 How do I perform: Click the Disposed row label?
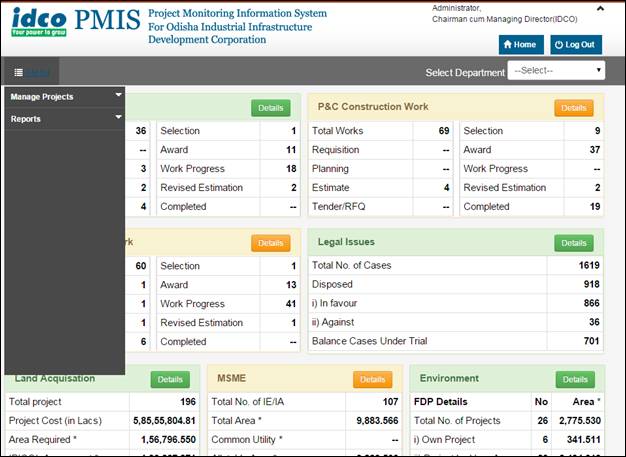pyautogui.click(x=332, y=284)
